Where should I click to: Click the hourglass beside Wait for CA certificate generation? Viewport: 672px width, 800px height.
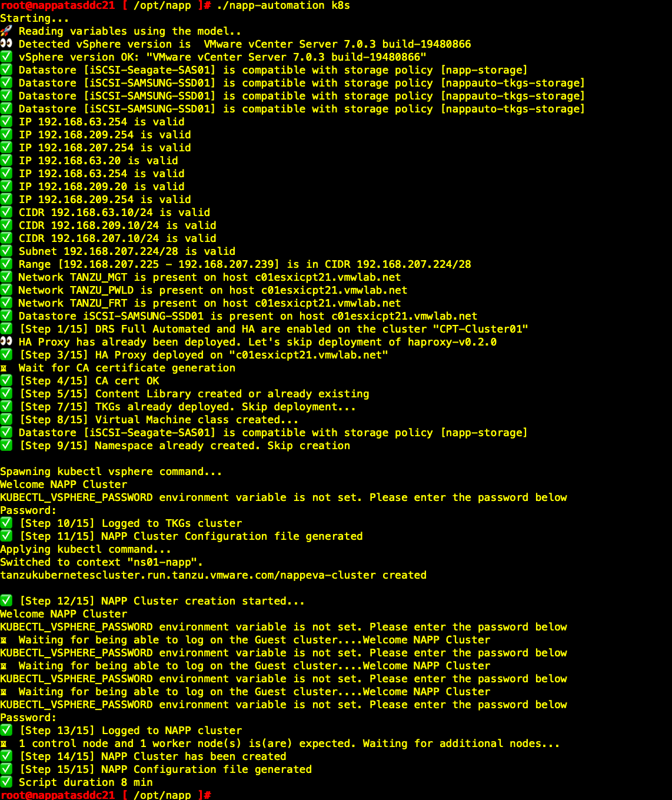pos(4,368)
